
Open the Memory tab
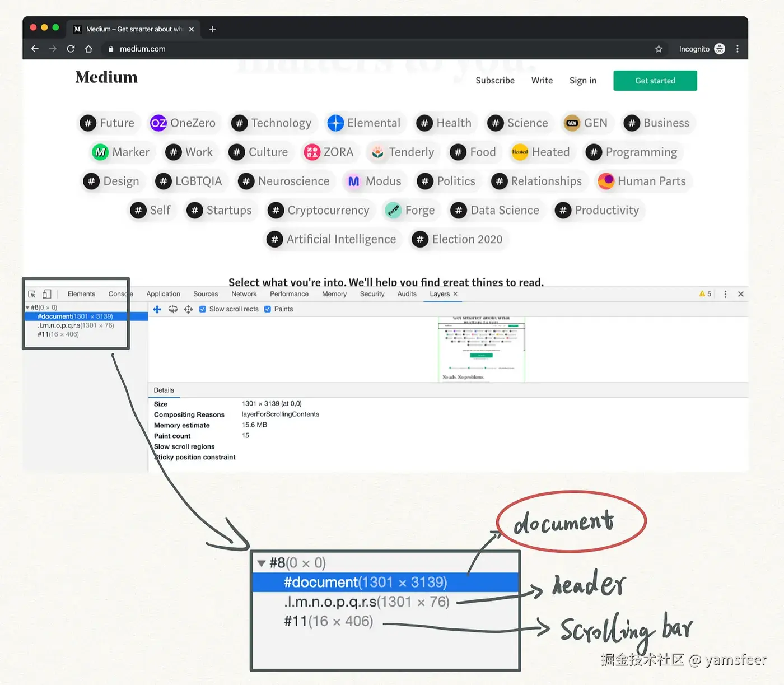[334, 294]
